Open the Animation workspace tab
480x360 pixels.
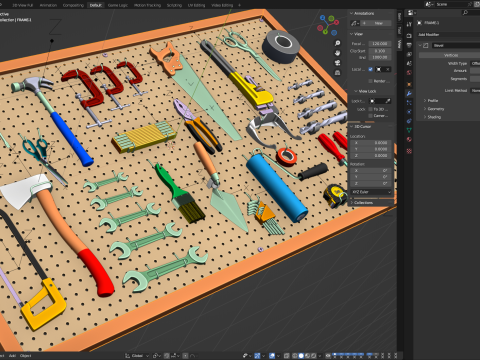48,5
